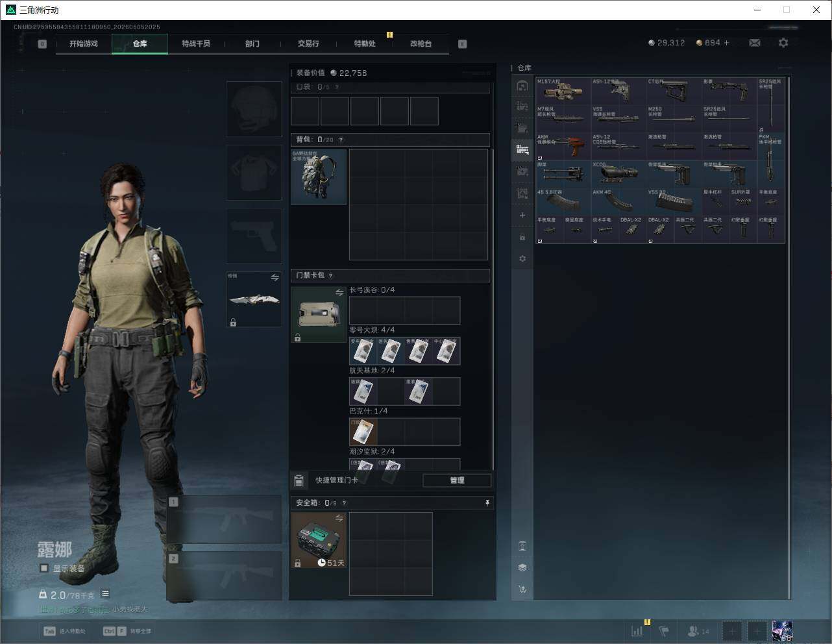Open the 特勤处 tab
832x644 pixels.
pos(365,43)
